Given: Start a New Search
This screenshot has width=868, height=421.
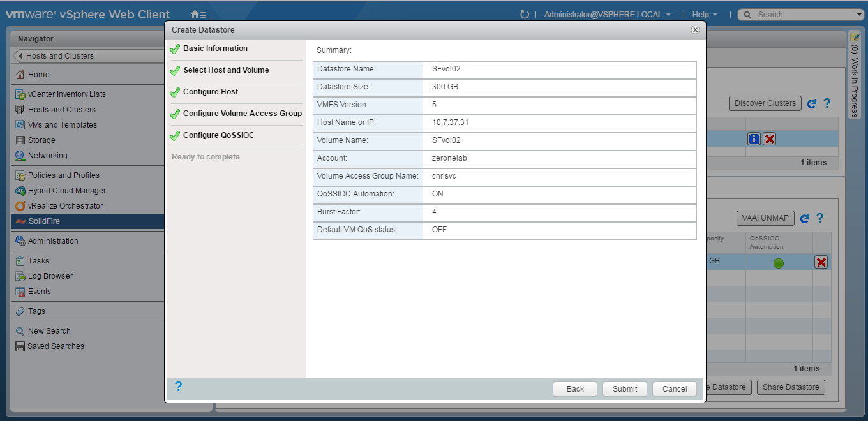Looking at the screenshot, I should pos(49,331).
